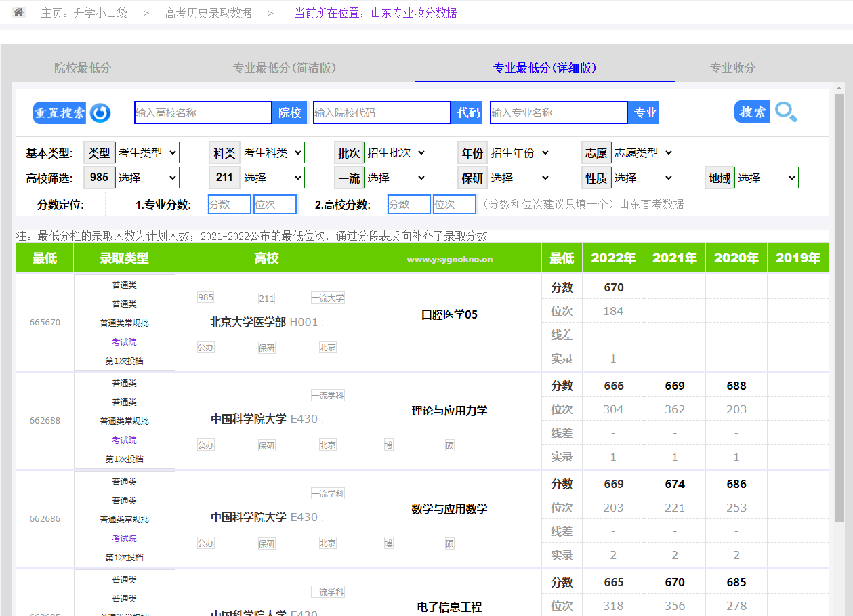Click the 高考历史录取数据 breadcrumb link

pos(208,13)
